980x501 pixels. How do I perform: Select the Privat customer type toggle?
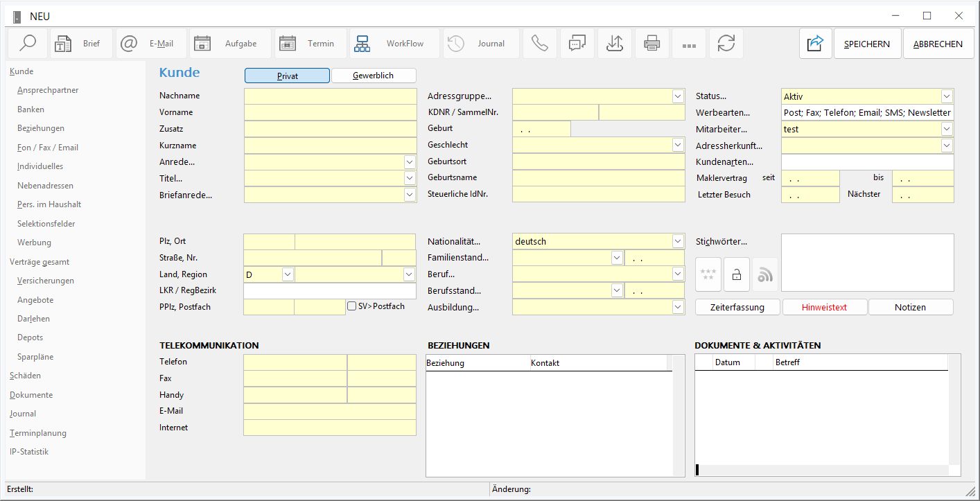pyautogui.click(x=287, y=76)
